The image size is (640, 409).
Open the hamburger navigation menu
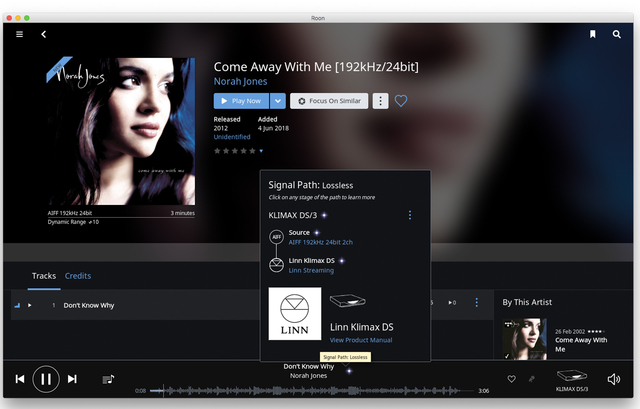click(x=19, y=34)
